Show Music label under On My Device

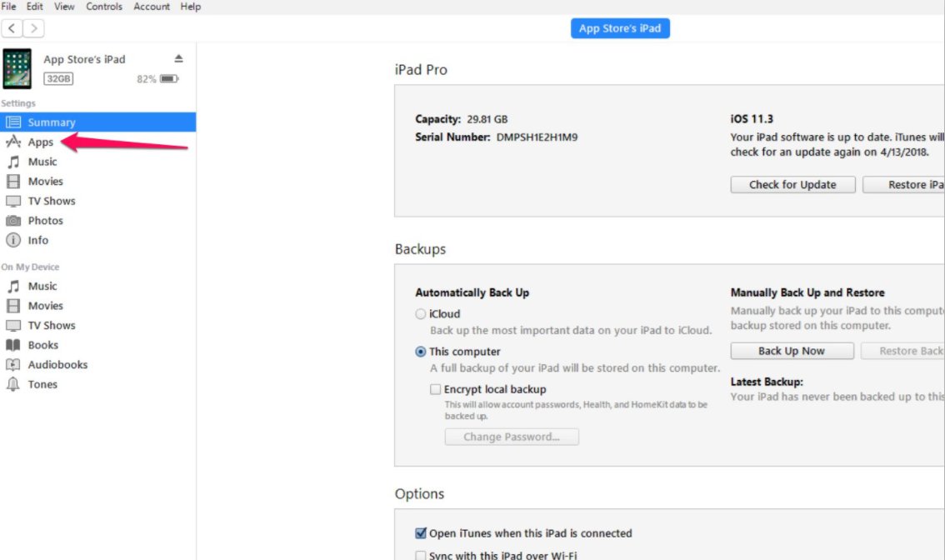coord(42,287)
